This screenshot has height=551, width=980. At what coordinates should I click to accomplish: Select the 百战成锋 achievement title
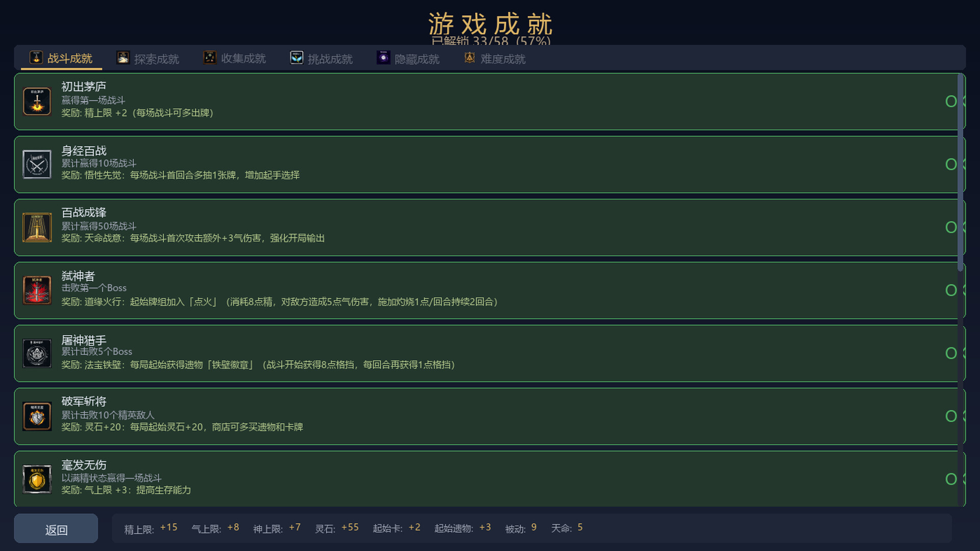tap(84, 212)
